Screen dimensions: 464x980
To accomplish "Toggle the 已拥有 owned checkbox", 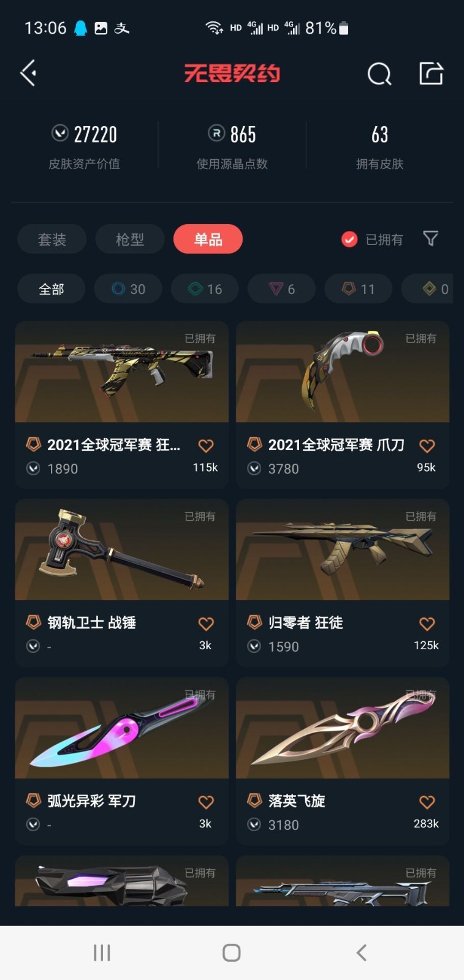I will [349, 239].
